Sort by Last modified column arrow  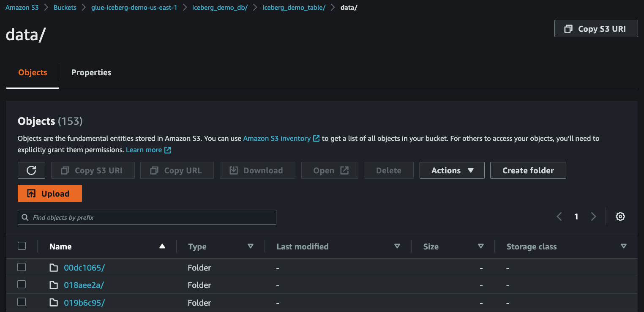tap(397, 246)
